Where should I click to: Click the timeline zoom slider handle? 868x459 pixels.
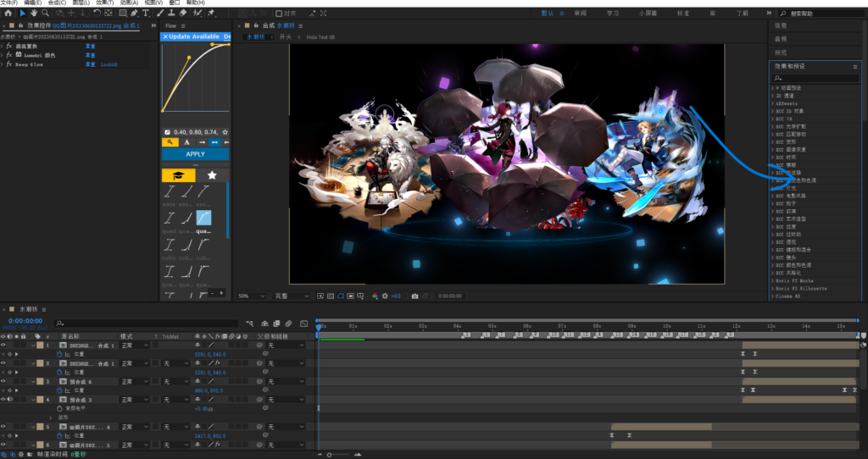[330, 455]
